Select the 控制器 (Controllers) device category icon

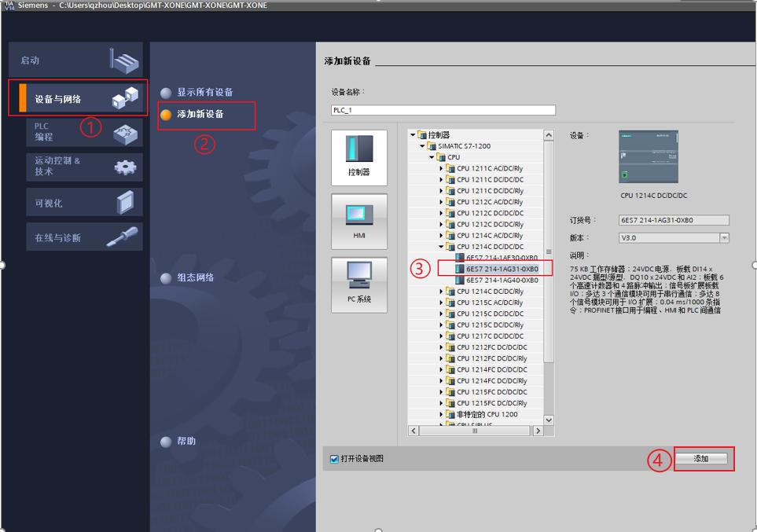(358, 157)
